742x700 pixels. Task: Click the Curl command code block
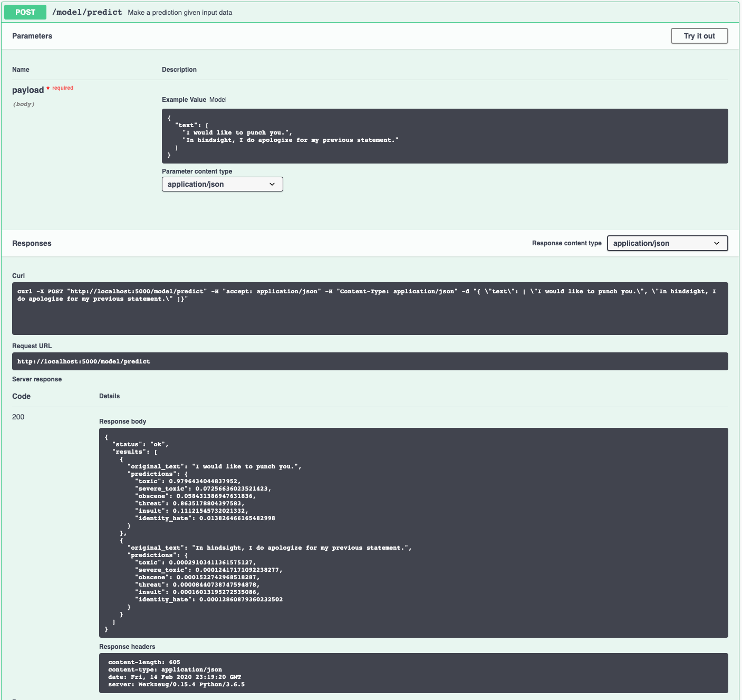(x=370, y=309)
